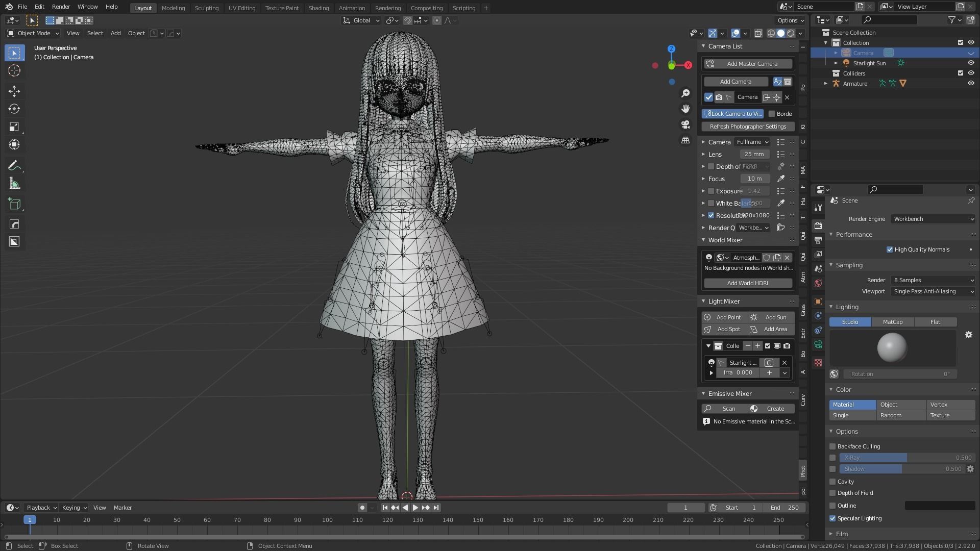Select the Annotate pencil tool
Screen dimensions: 980x551
[14, 166]
